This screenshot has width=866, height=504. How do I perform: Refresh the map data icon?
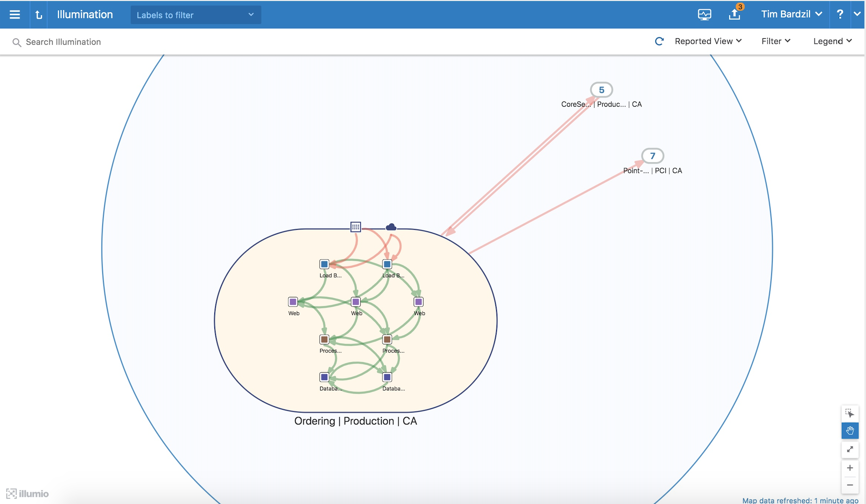pos(659,41)
